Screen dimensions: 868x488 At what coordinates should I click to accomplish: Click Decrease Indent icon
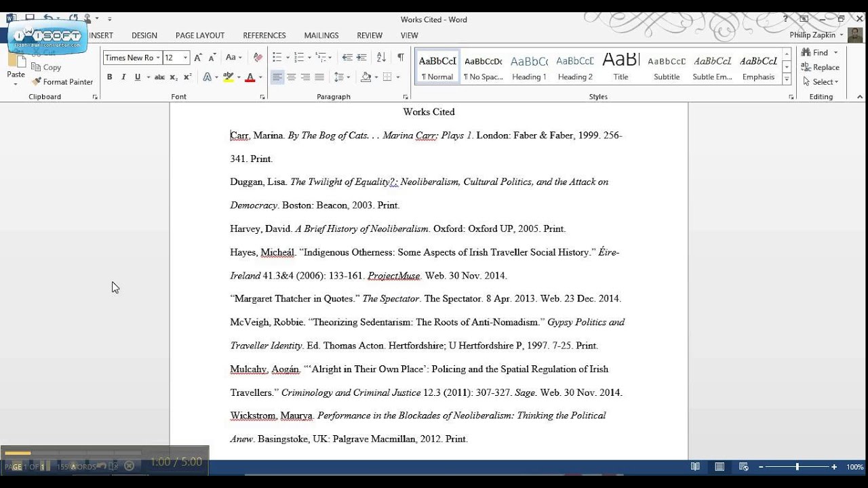pos(347,58)
